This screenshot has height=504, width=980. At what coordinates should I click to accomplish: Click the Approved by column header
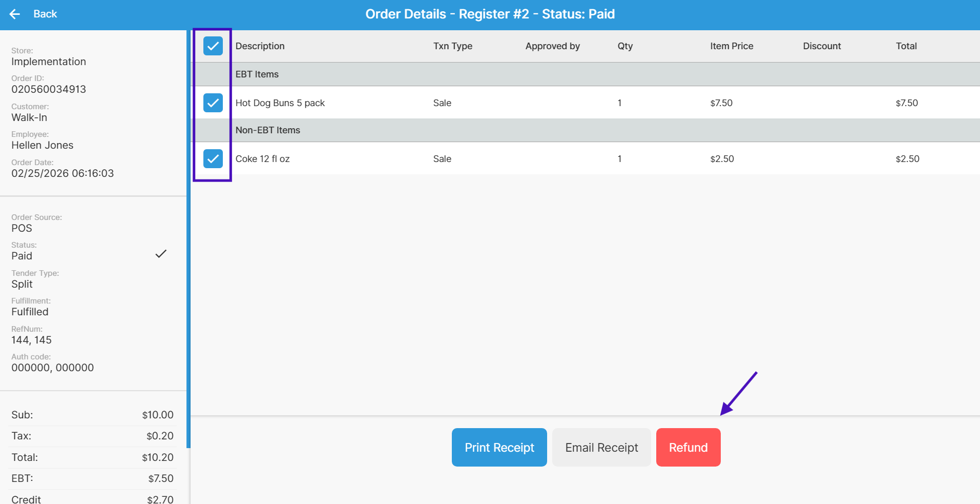click(552, 46)
